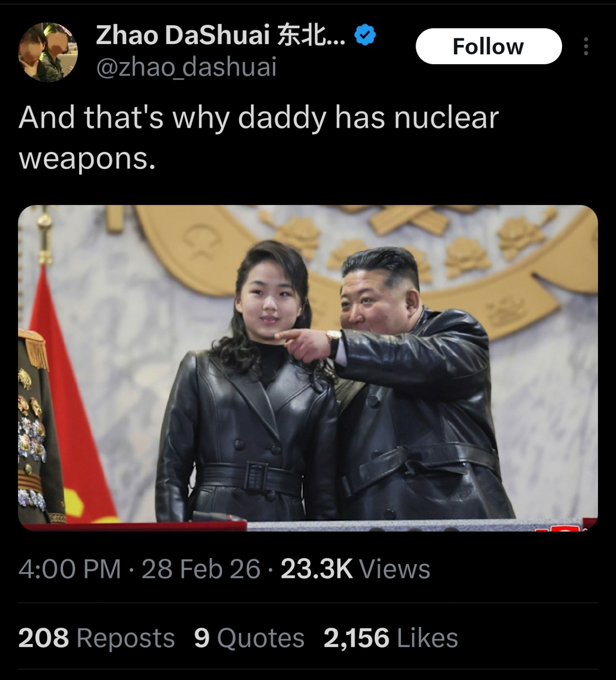
Task: Click the 28 Feb 26 date
Action: point(201,569)
